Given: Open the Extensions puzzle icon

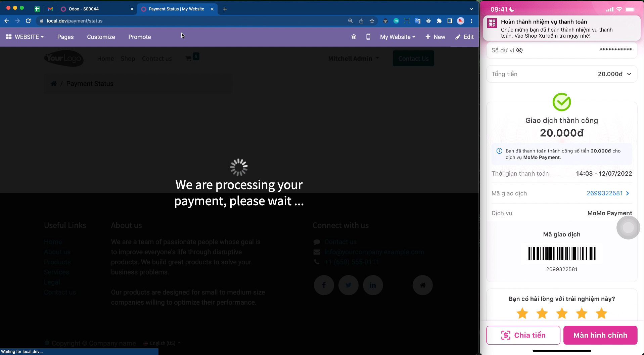Looking at the screenshot, I should click(x=439, y=21).
